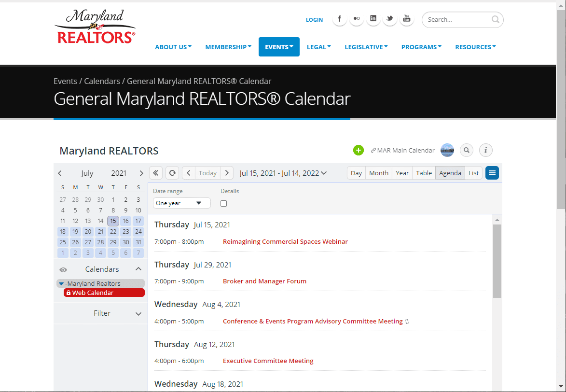Toggle the Web Calendar selection
The height and width of the screenshot is (392, 566).
pyautogui.click(x=104, y=293)
